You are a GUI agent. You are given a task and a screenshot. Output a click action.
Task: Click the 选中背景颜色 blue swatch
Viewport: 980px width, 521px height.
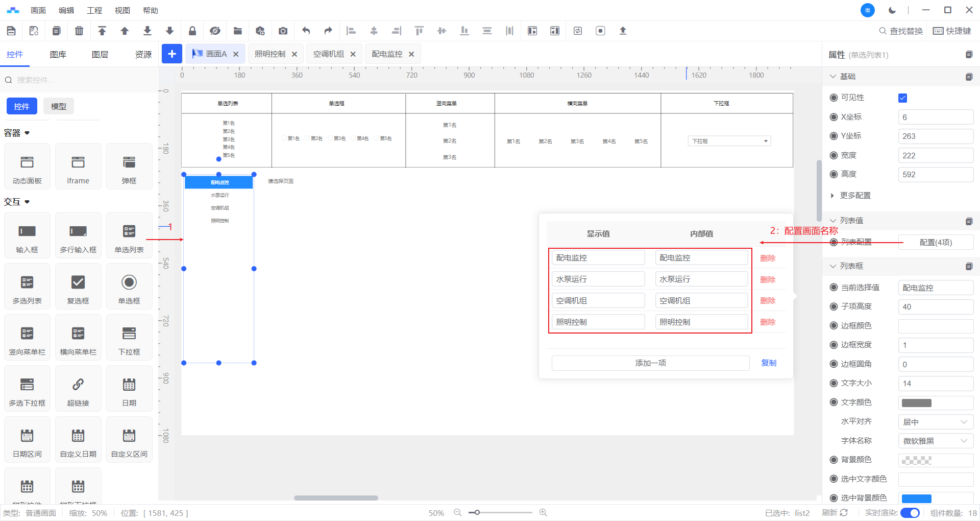[x=916, y=499]
